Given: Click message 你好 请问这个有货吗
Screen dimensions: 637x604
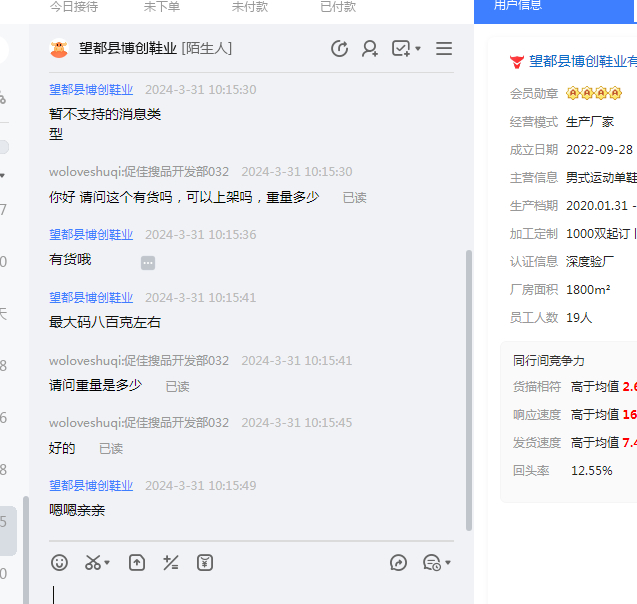Looking at the screenshot, I should [184, 197].
